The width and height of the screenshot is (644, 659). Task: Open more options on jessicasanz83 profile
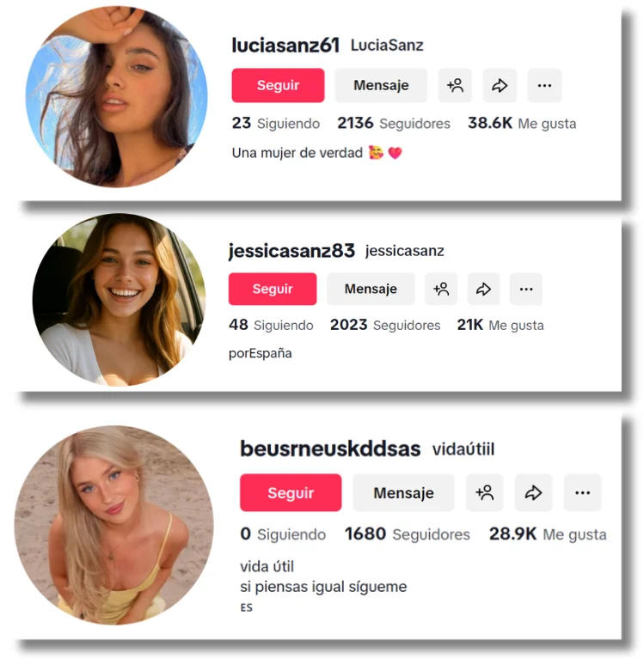[x=526, y=289]
